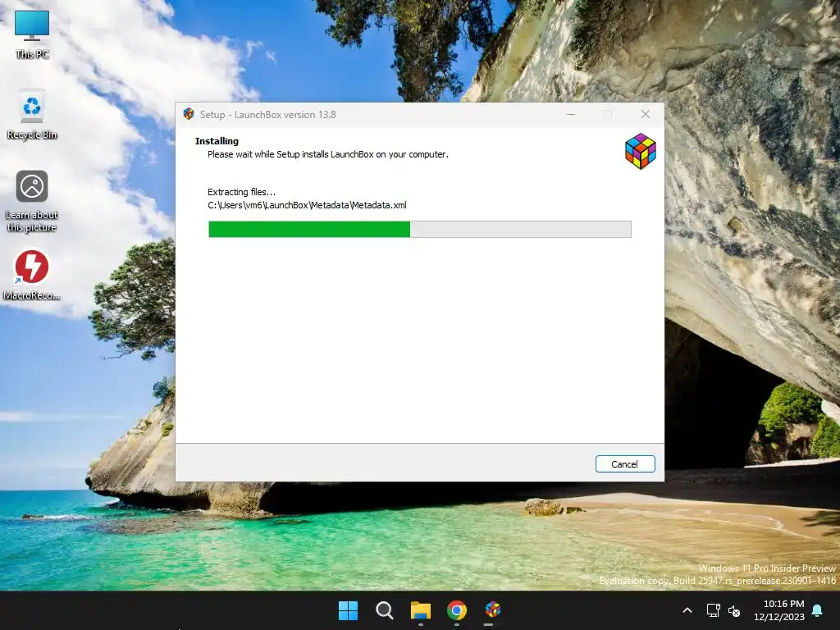This screenshot has width=840, height=630.
Task: Click the LaunchBox cube logo in the installer
Action: point(640,151)
